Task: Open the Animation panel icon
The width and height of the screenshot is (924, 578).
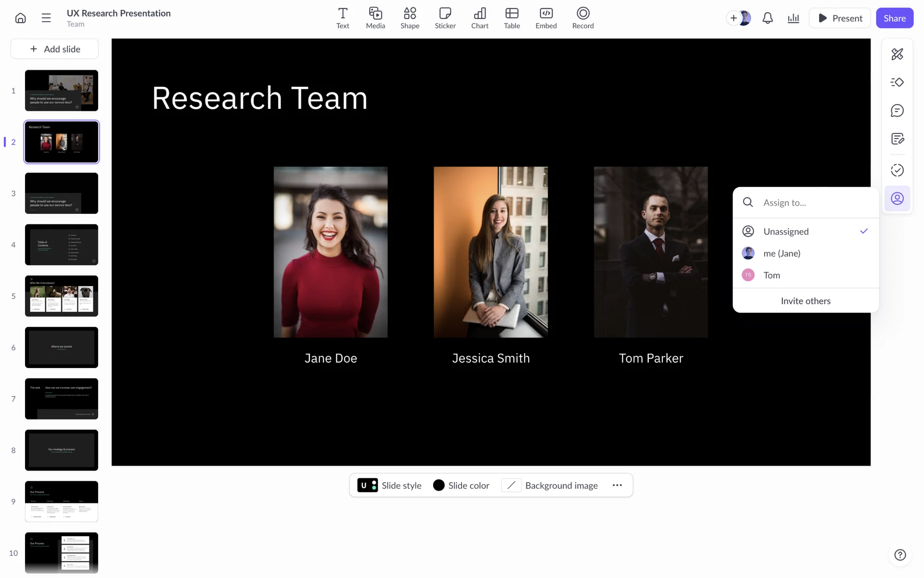Action: pyautogui.click(x=897, y=82)
